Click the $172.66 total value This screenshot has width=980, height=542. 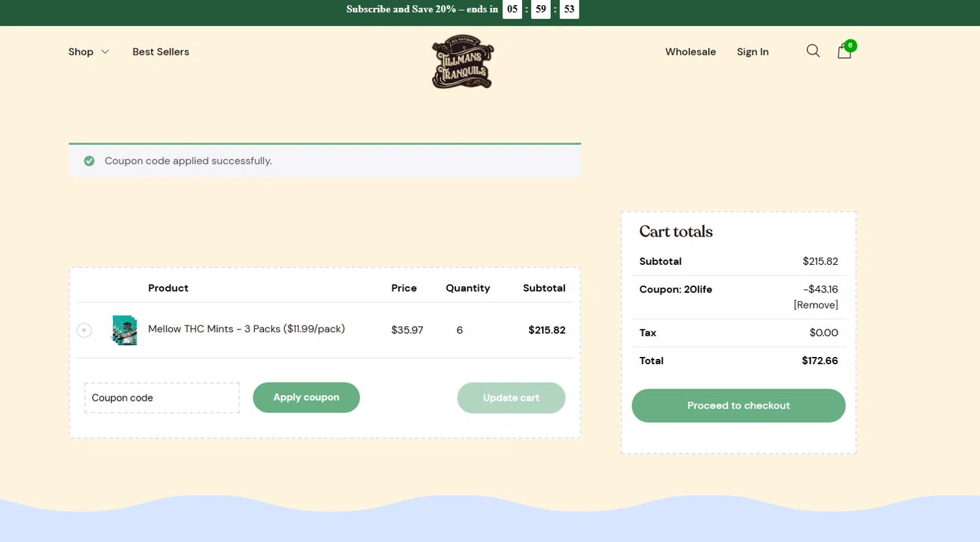[x=820, y=360]
